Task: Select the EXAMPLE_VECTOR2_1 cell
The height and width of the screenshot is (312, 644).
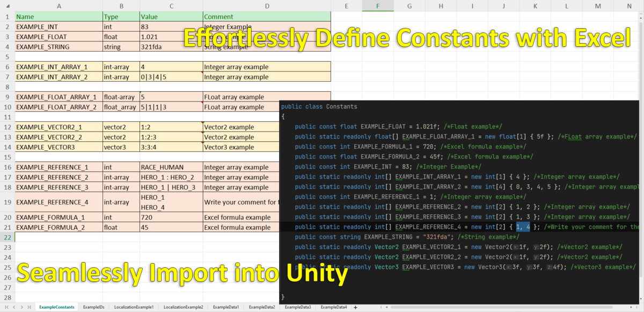Action: tap(58, 127)
